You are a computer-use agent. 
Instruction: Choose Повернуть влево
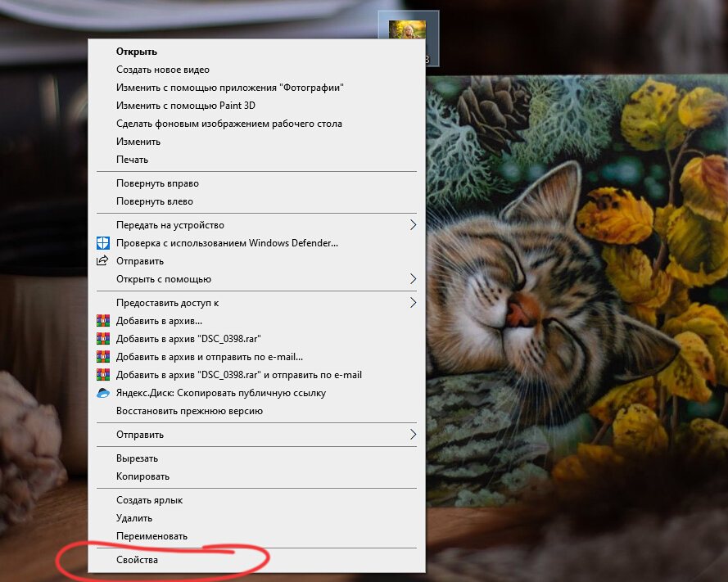pyautogui.click(x=256, y=201)
